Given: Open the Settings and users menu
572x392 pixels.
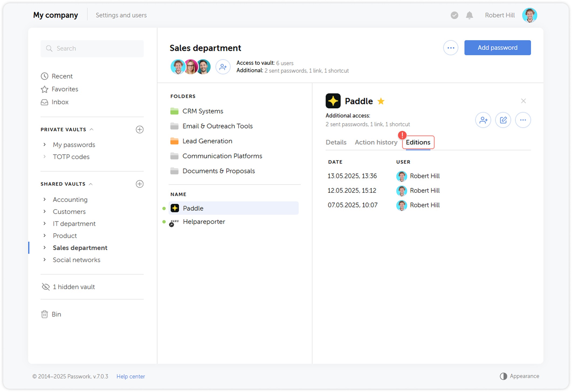Looking at the screenshot, I should click(121, 15).
